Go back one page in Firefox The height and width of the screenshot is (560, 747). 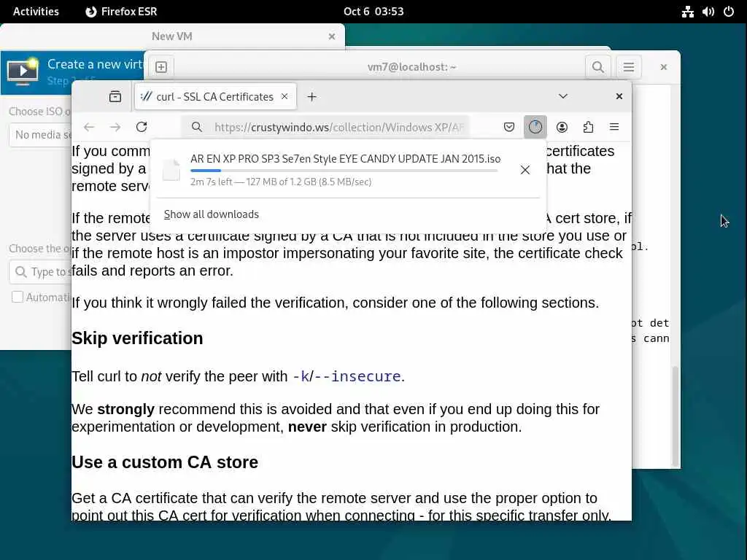(89, 127)
